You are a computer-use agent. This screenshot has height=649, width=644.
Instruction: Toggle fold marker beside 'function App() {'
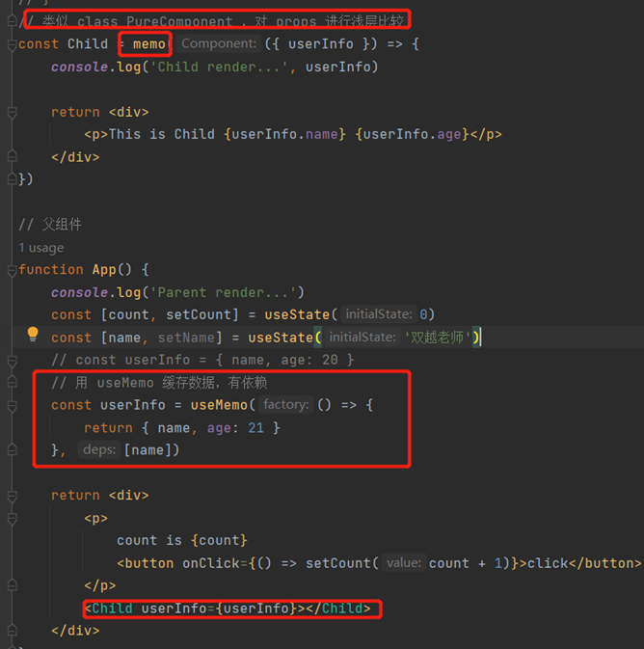click(x=12, y=270)
